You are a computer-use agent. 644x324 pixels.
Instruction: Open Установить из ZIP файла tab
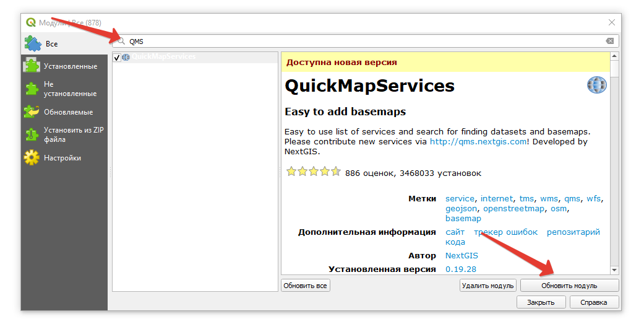tap(64, 134)
